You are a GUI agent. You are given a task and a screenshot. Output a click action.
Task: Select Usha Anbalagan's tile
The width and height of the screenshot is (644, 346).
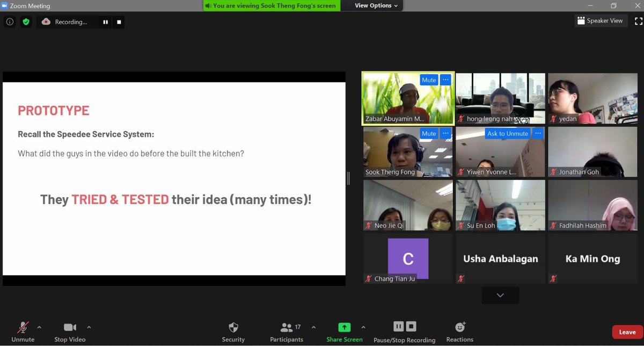tap(500, 258)
